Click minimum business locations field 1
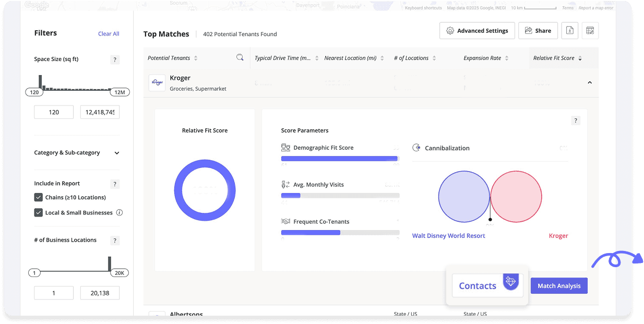Viewport: 644px width, 324px height. click(54, 293)
